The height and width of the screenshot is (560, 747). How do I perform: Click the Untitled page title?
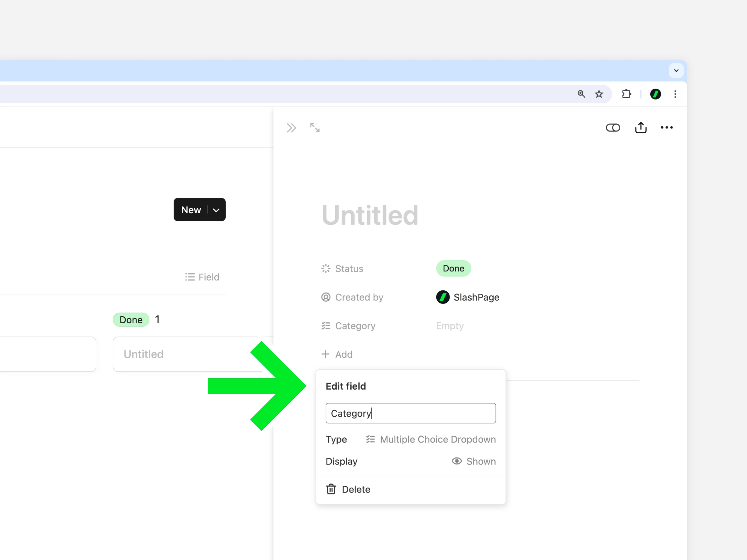(370, 215)
